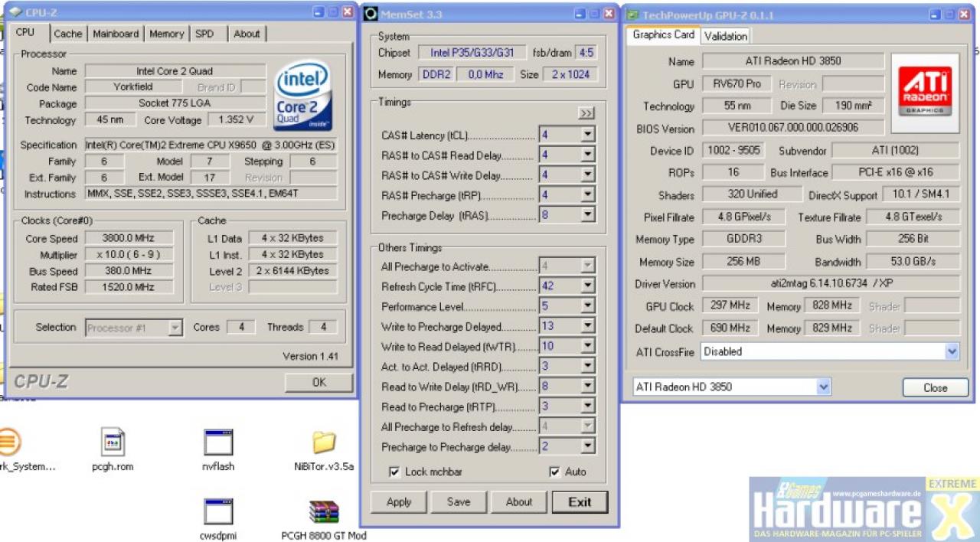
Task: Click the Core Voltage 1.352 V value
Action: (237, 120)
